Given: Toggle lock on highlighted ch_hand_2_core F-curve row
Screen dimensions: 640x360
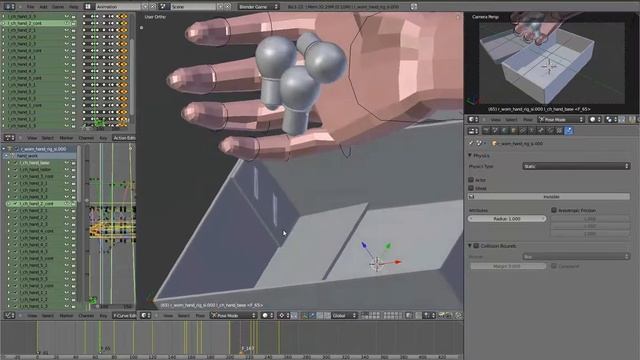Looking at the screenshot, I should pos(73,203).
